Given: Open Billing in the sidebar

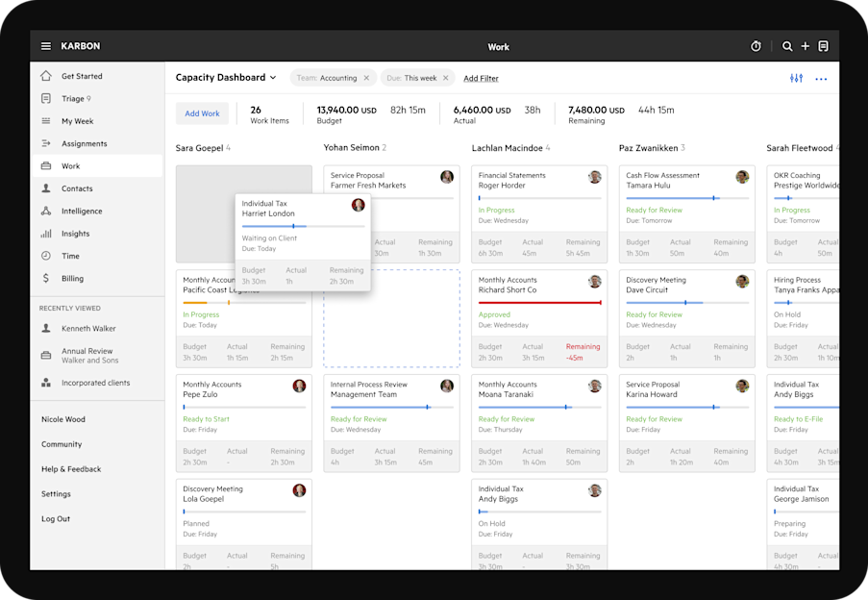Looking at the screenshot, I should (x=98, y=279).
